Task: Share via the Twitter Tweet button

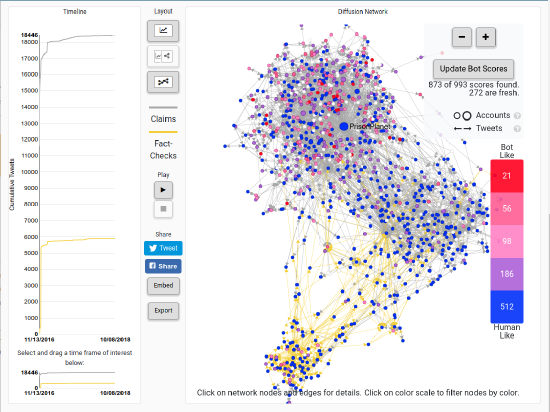Action: click(163, 248)
